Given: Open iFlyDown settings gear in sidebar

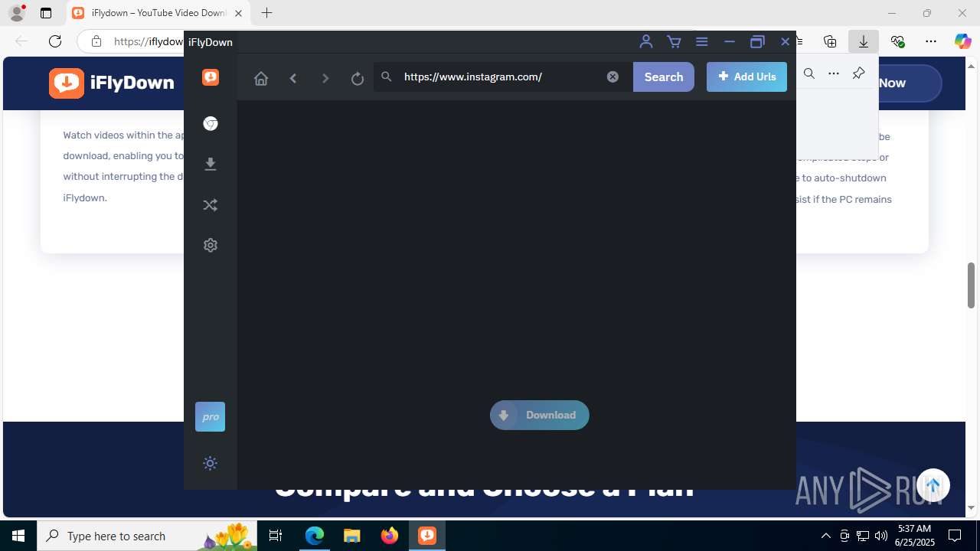Looking at the screenshot, I should point(211,245).
